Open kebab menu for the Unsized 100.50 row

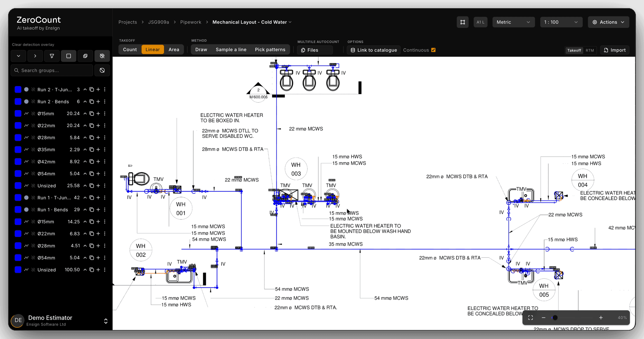(105, 270)
